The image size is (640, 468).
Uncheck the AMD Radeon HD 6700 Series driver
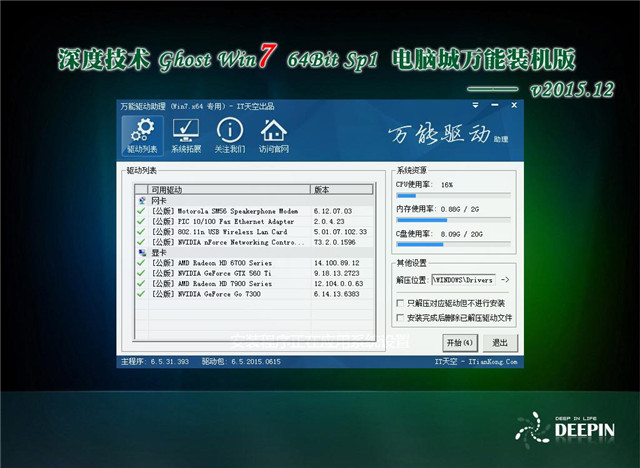pos(141,263)
